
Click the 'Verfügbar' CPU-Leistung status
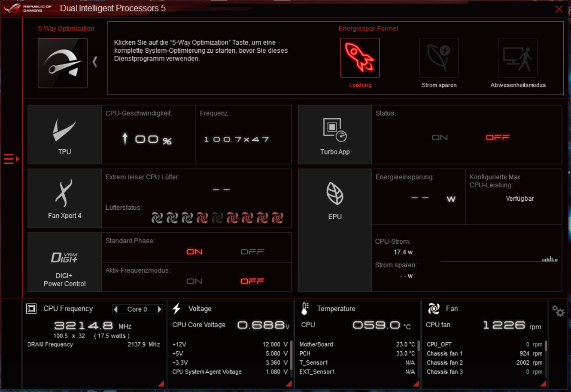coord(520,199)
